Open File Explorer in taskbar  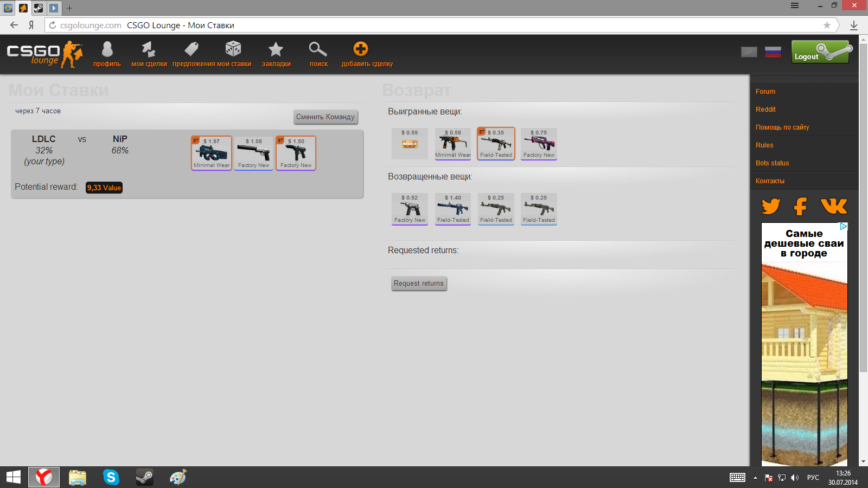[78, 477]
